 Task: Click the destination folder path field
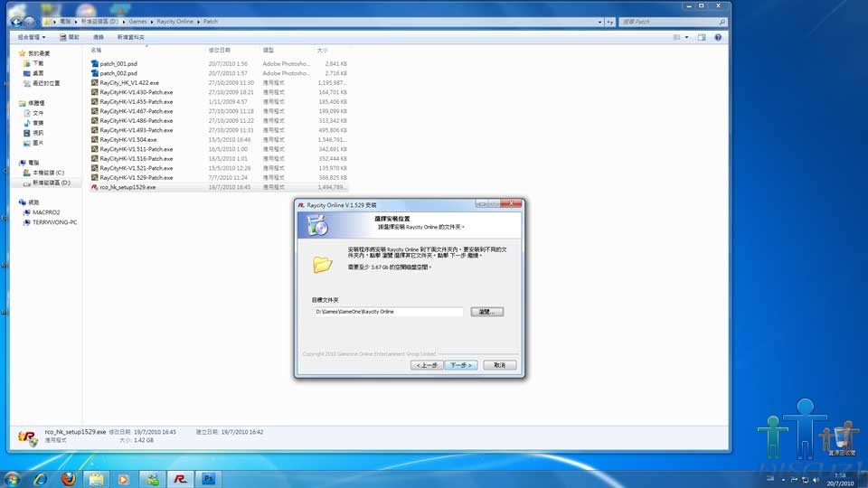tap(388, 312)
